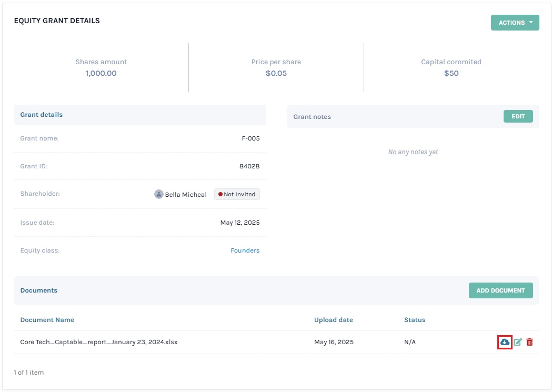Click the grant name value F-005

[x=250, y=138]
